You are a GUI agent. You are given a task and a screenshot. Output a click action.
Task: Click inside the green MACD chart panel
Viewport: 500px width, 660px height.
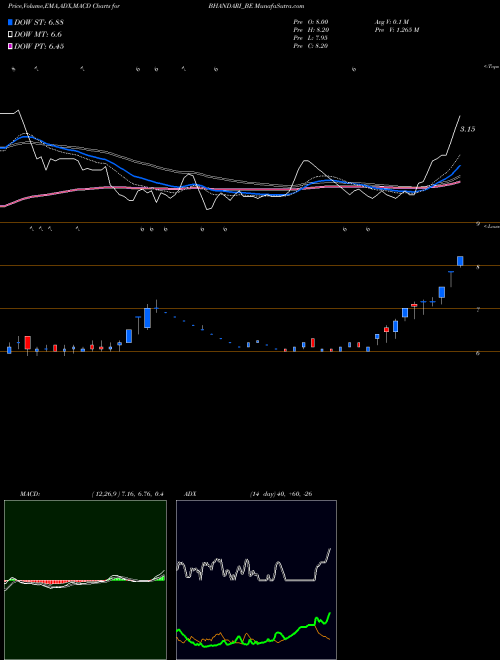click(x=85, y=580)
